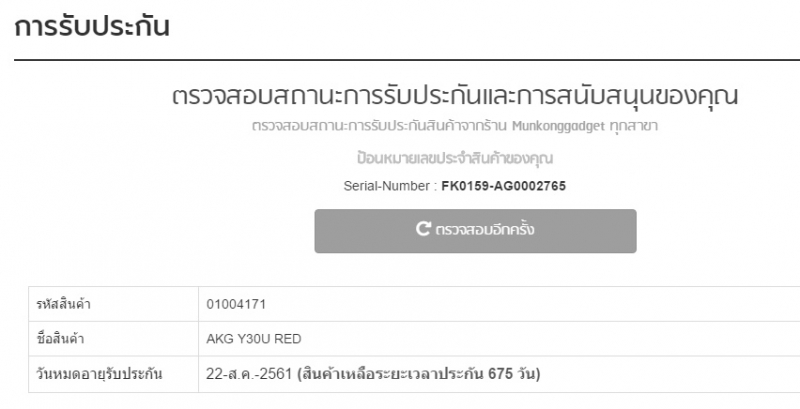Click the horizontal divider line under the heading
The width and height of the screenshot is (800, 409).
pyautogui.click(x=400, y=61)
